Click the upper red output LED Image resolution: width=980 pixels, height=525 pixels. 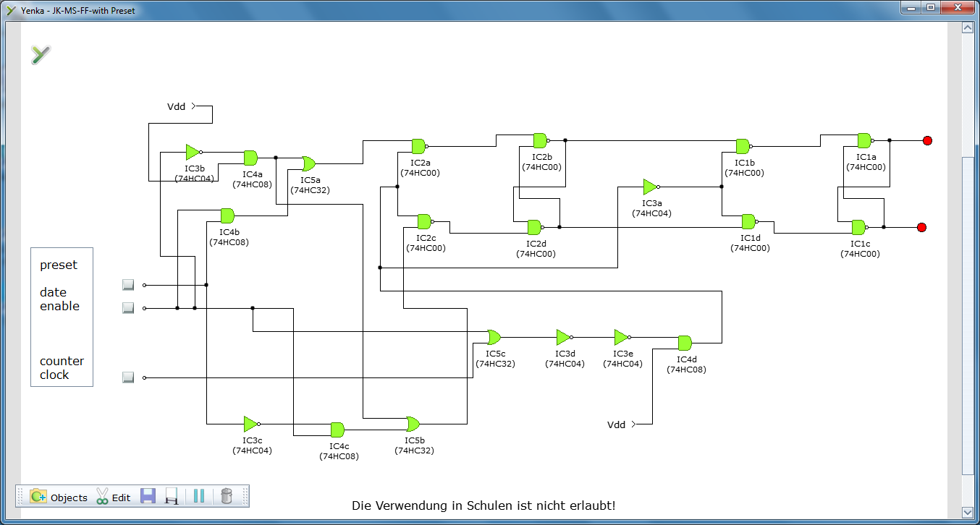(927, 140)
